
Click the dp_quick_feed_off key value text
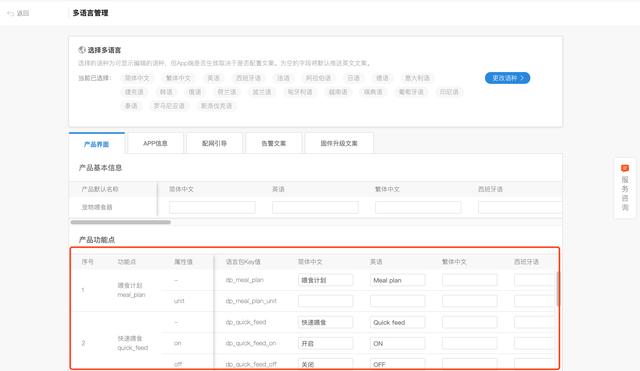coord(251,364)
